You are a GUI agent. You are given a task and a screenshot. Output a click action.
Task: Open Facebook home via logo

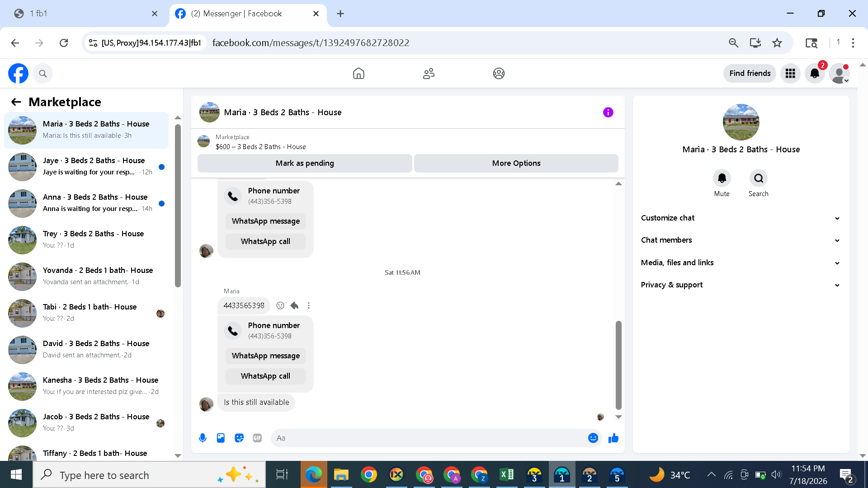pyautogui.click(x=18, y=73)
